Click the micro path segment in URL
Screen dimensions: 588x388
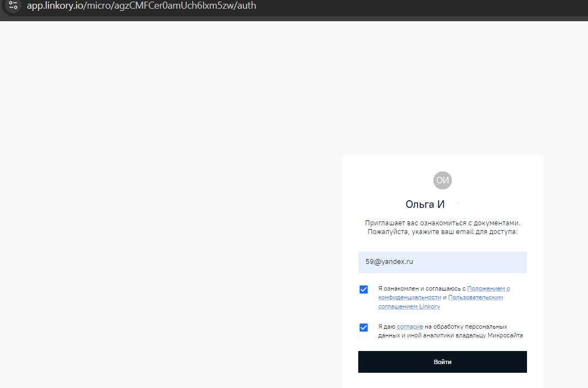(x=99, y=6)
